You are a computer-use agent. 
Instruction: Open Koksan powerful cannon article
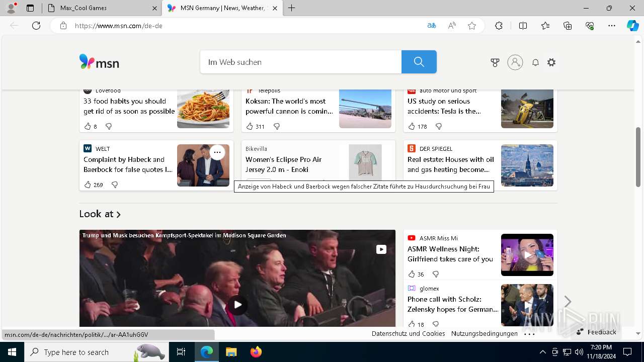(289, 106)
